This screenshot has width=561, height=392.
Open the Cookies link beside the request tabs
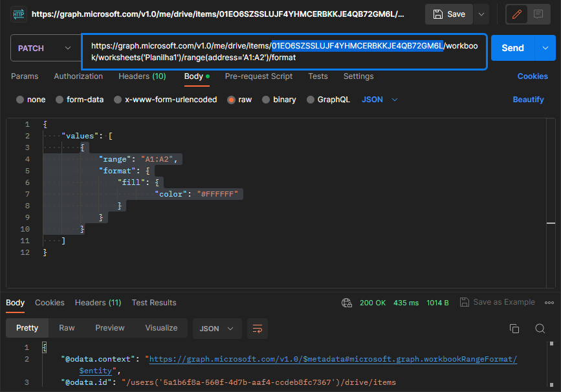pyautogui.click(x=533, y=76)
